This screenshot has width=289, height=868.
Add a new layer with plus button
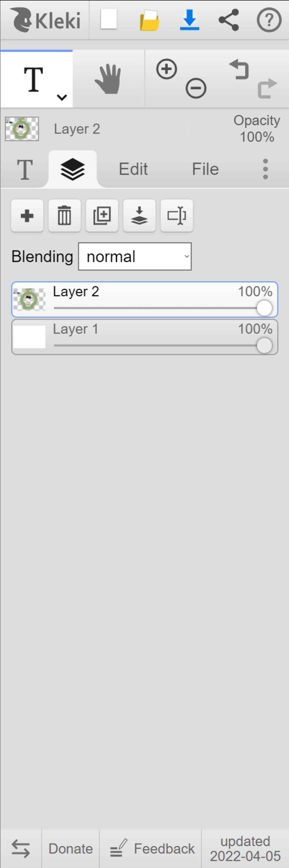27,216
